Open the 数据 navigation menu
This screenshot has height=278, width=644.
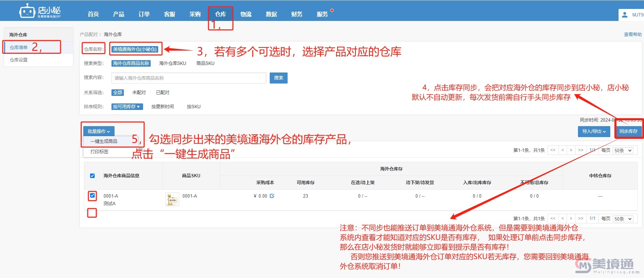pyautogui.click(x=271, y=14)
